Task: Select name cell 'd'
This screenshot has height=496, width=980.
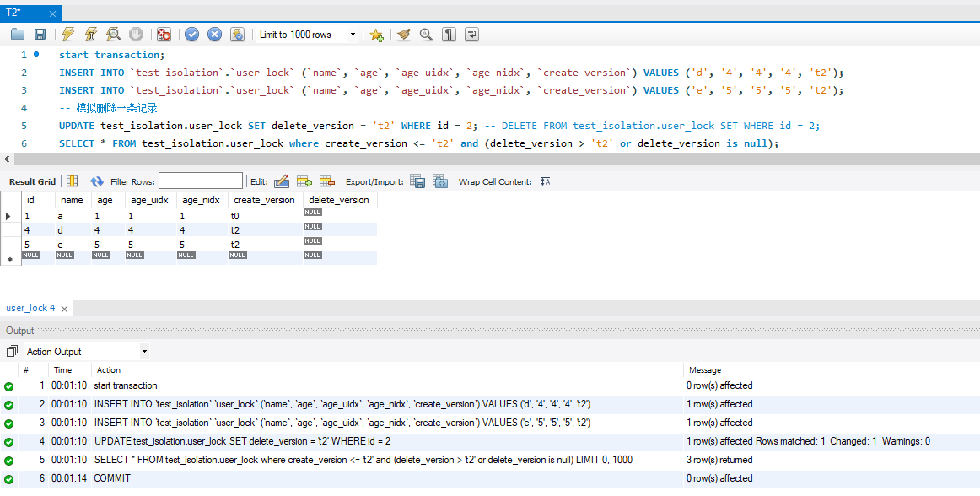Action: click(73, 230)
